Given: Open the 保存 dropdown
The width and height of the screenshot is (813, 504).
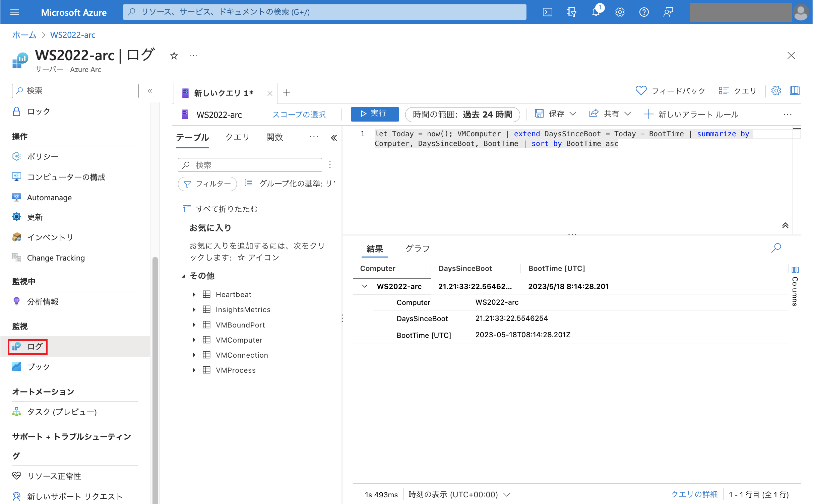Looking at the screenshot, I should click(x=556, y=114).
